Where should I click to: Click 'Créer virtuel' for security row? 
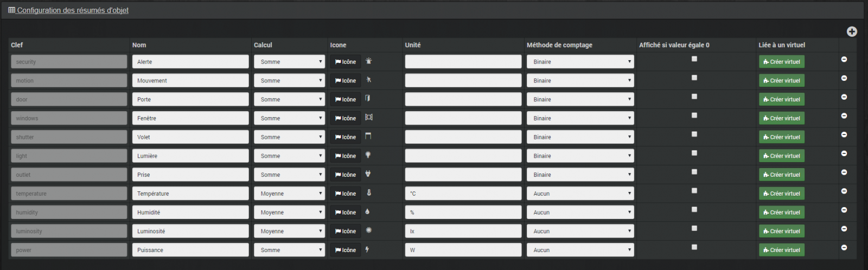click(x=781, y=62)
